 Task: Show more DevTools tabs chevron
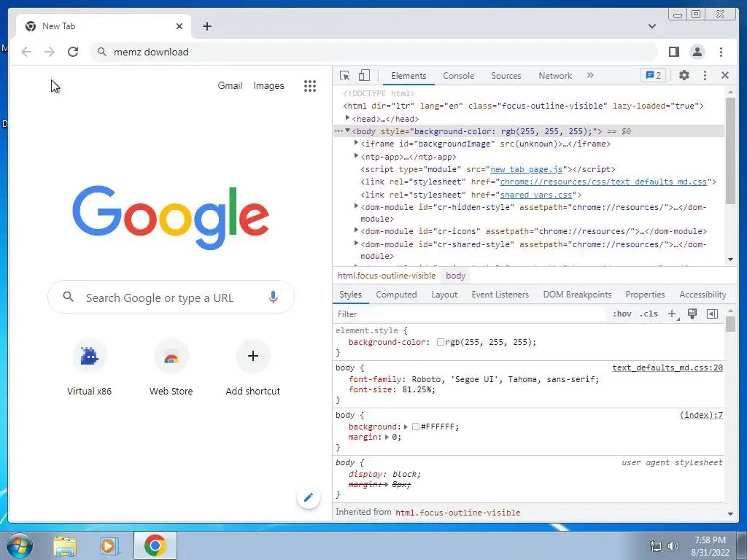click(x=590, y=75)
